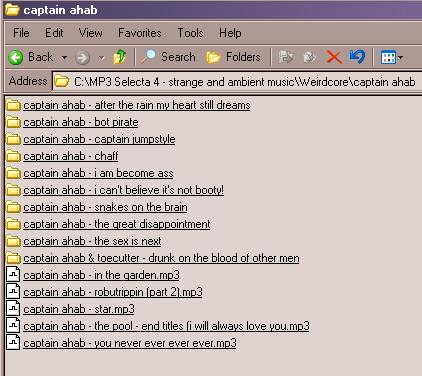Open the Views dropdown button
The height and width of the screenshot is (376, 422).
[392, 57]
